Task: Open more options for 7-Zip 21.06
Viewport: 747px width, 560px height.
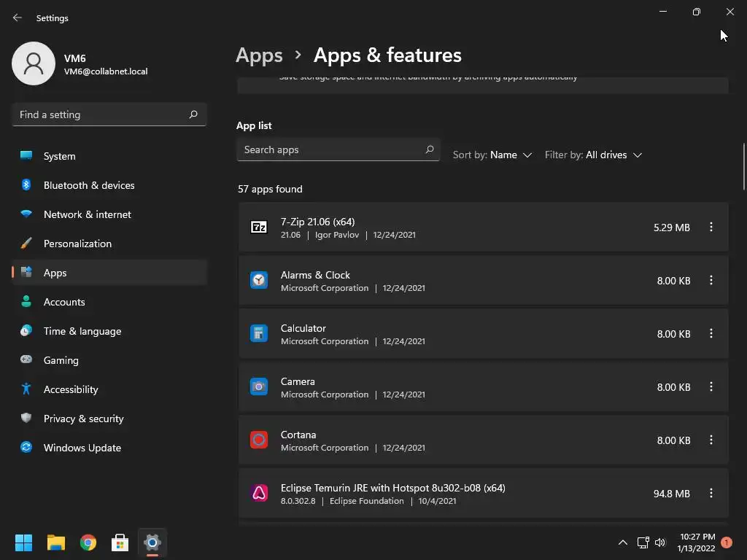Action: pos(711,227)
